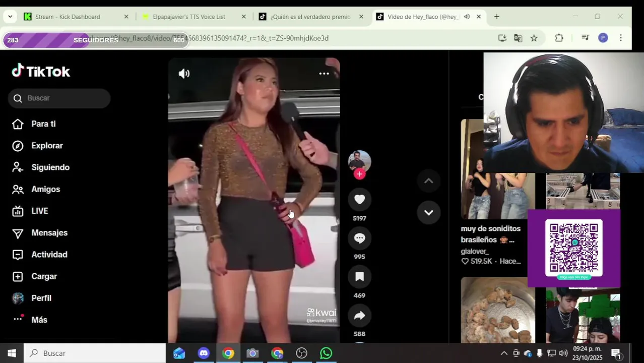Screen dimensions: 644x363
Task: Open the Camera app from the taskbar
Action: pos(252,353)
